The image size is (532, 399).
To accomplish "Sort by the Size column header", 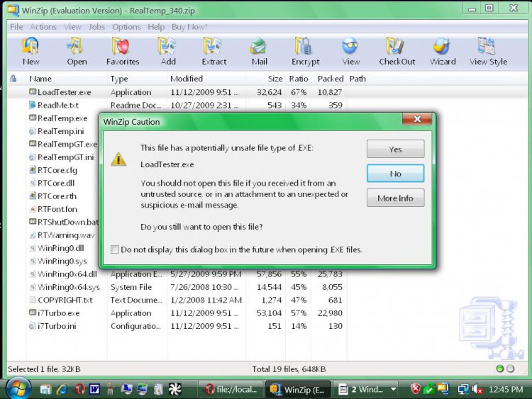I will 266,79.
